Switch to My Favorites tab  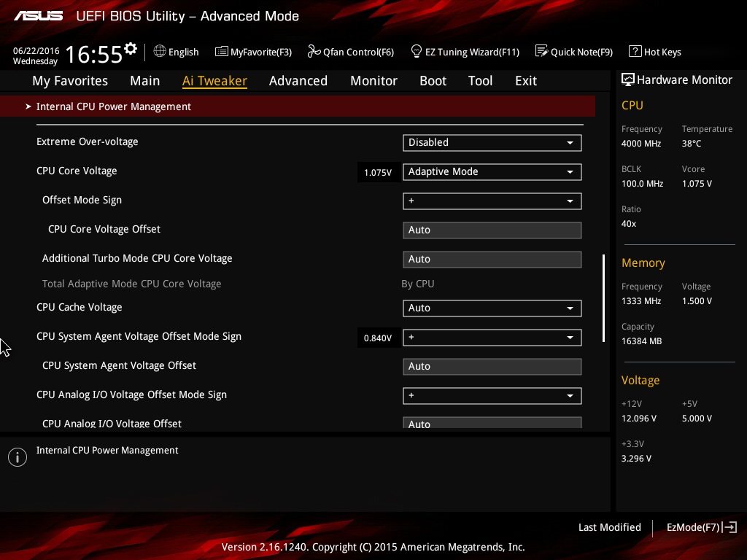coord(70,81)
